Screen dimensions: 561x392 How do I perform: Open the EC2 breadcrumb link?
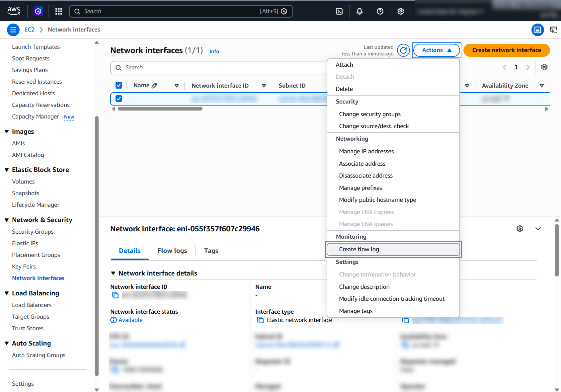30,30
